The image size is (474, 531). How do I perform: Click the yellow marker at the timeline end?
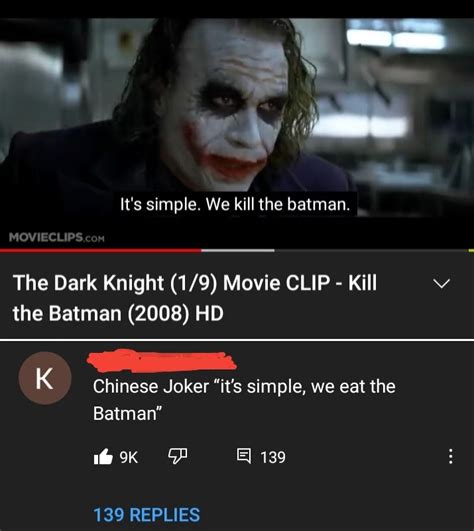[x=471, y=251]
